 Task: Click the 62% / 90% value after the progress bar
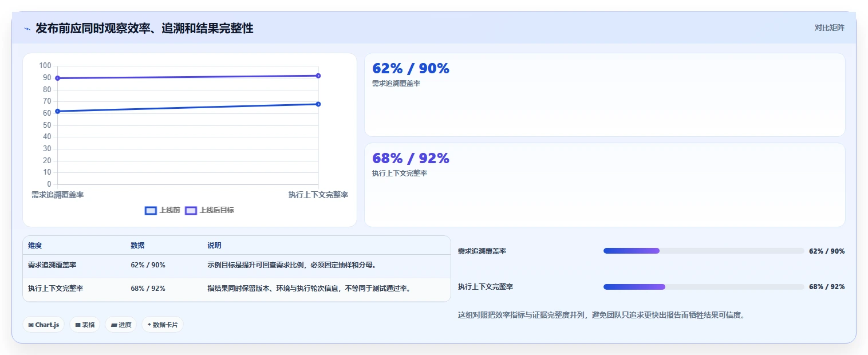pos(827,251)
